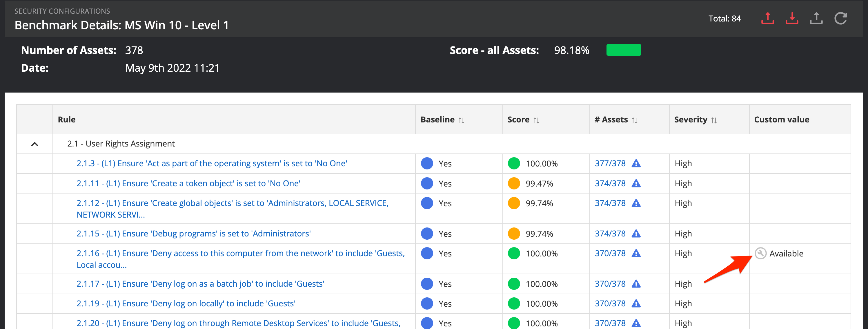Open the 370/378 assets link for rule 2.1.16

[610, 253]
